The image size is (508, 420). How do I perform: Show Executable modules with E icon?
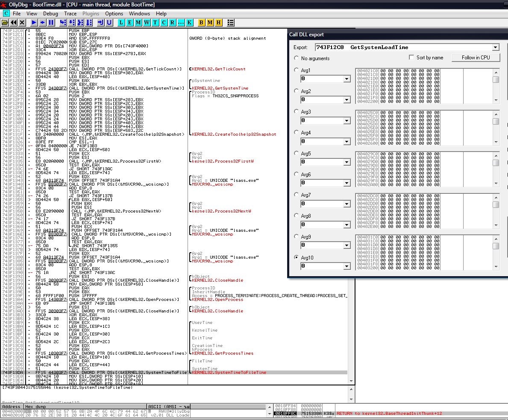coord(129,22)
